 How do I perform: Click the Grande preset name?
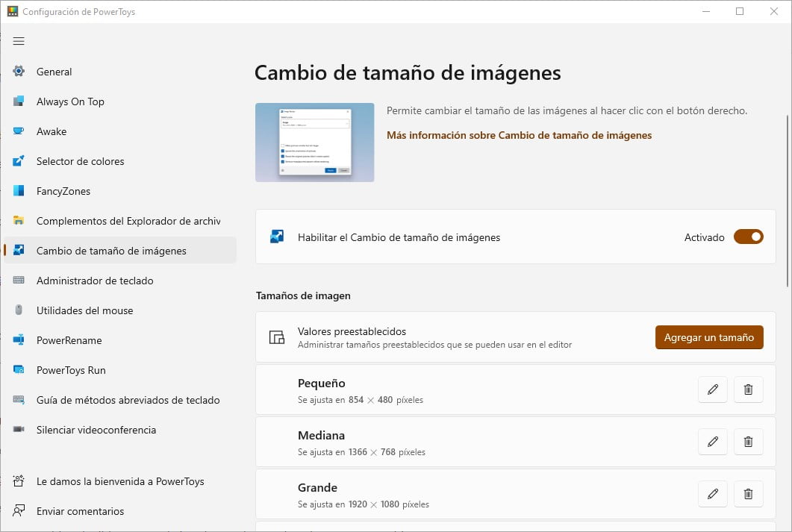point(317,487)
